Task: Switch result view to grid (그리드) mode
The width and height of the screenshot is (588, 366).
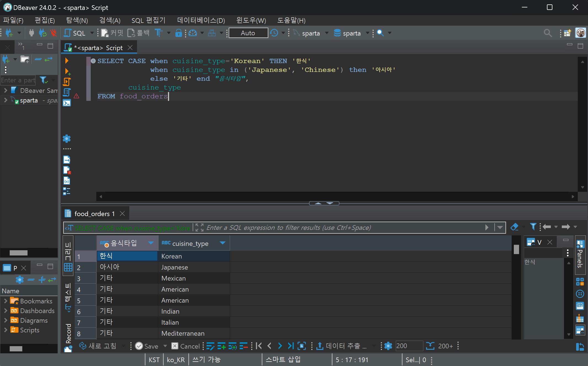Action: [68, 255]
